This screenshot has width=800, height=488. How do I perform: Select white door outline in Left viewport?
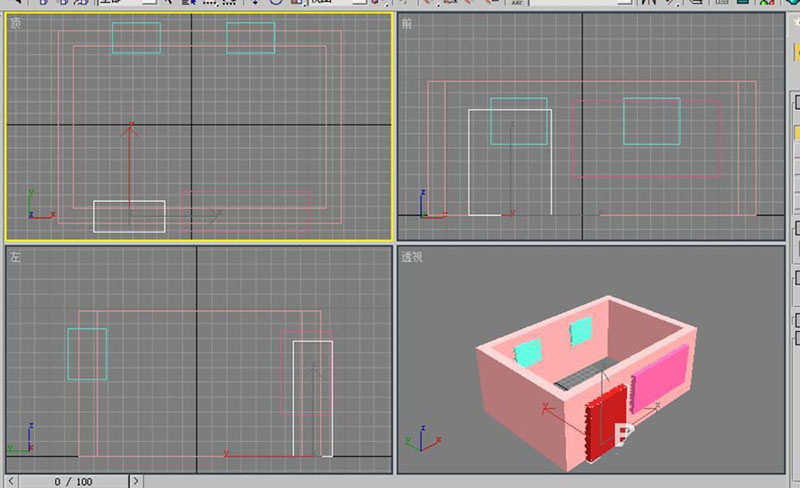coord(313,399)
